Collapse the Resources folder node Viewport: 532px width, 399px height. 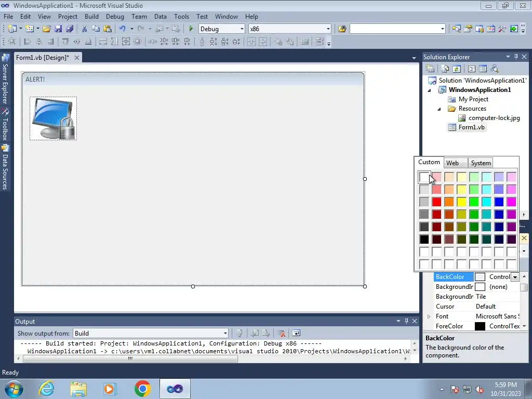pyautogui.click(x=439, y=109)
